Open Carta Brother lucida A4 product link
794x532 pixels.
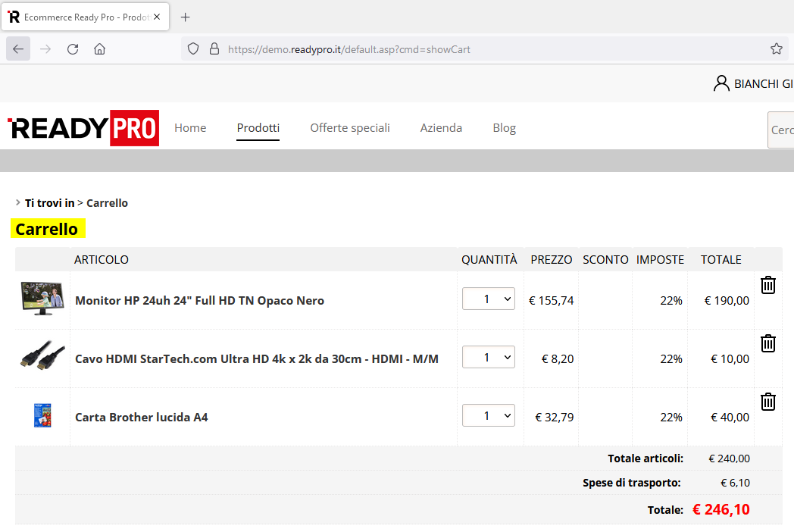click(x=141, y=417)
